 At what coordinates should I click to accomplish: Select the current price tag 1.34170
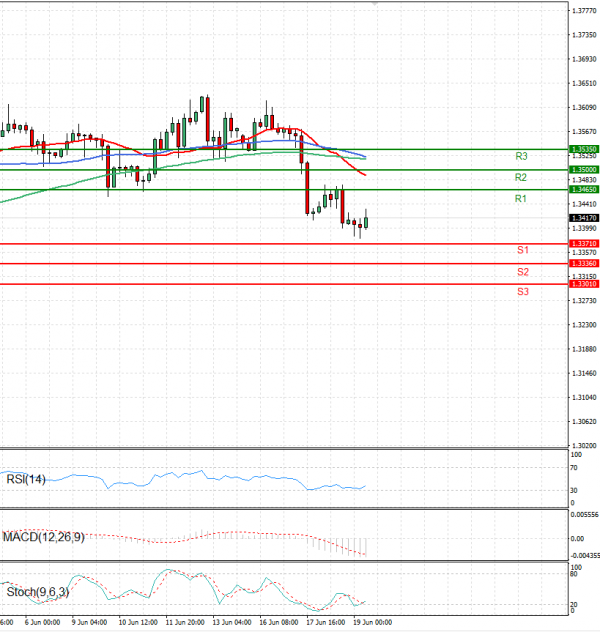pyautogui.click(x=582, y=218)
